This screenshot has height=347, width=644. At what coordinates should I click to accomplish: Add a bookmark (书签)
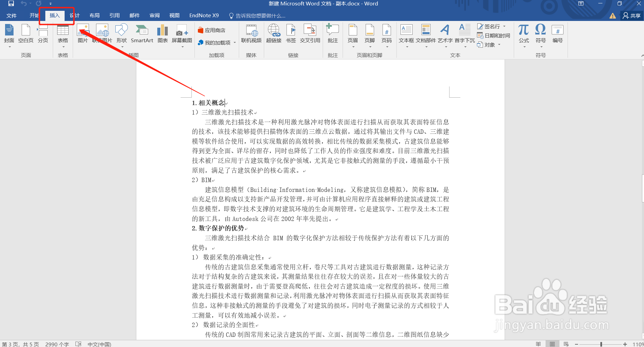[x=291, y=34]
